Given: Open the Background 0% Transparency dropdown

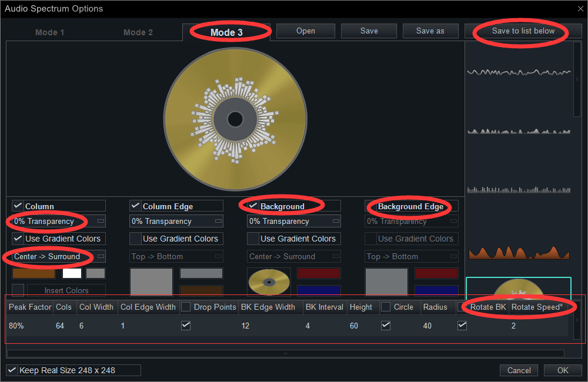Looking at the screenshot, I should point(294,221).
